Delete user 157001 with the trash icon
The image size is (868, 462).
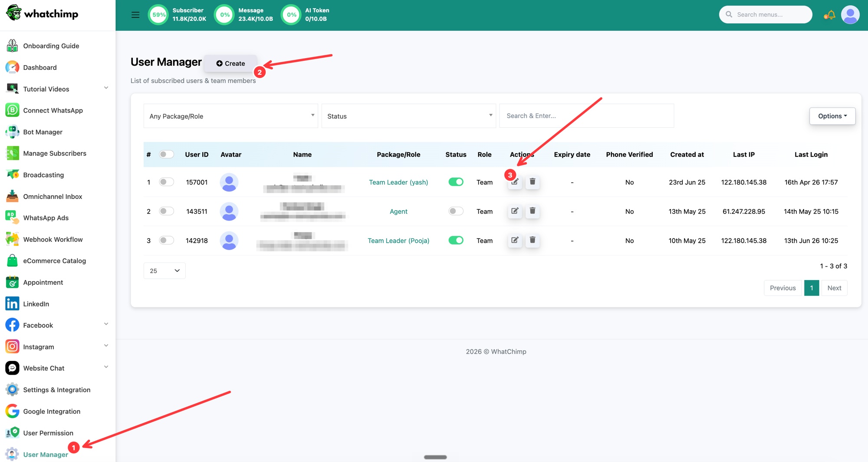[x=533, y=182]
